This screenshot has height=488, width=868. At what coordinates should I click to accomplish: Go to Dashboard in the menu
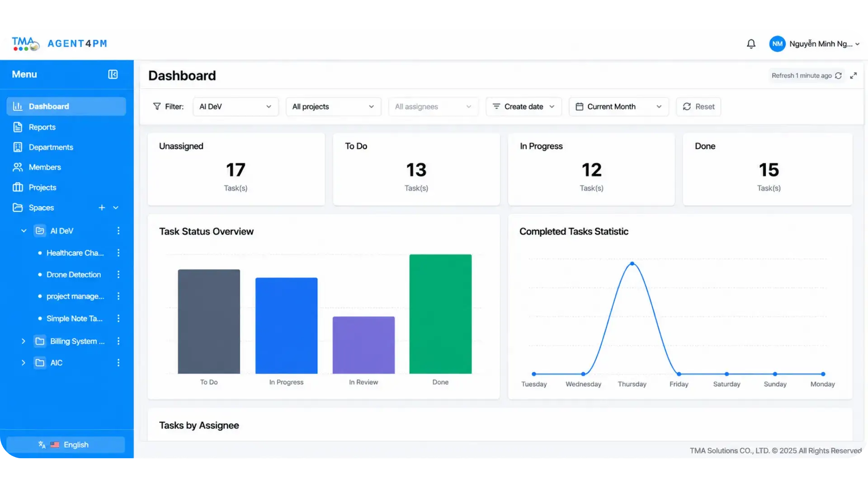[x=66, y=107]
